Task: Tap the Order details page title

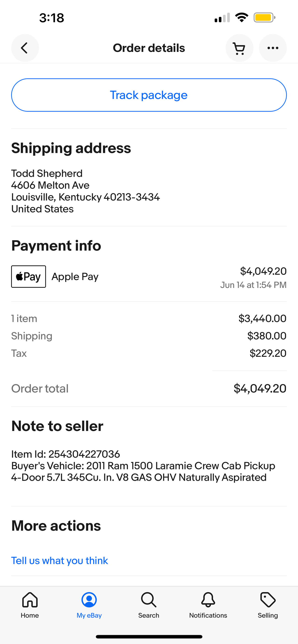Action: [x=149, y=48]
